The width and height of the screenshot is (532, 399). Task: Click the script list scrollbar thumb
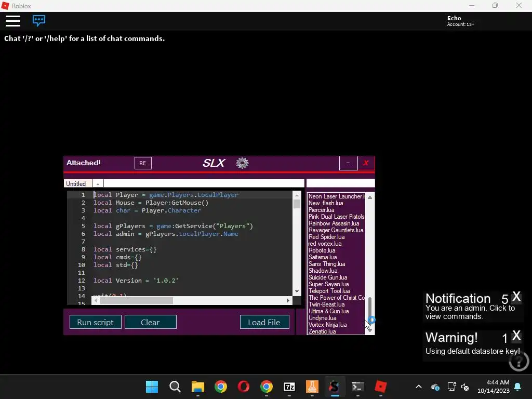coord(370,310)
